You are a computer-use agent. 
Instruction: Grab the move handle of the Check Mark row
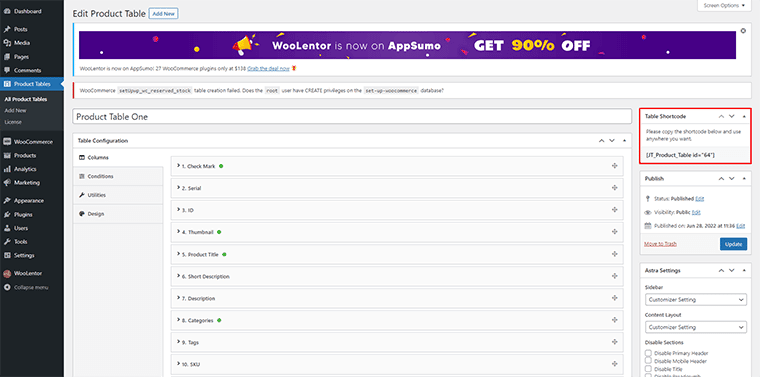click(614, 166)
